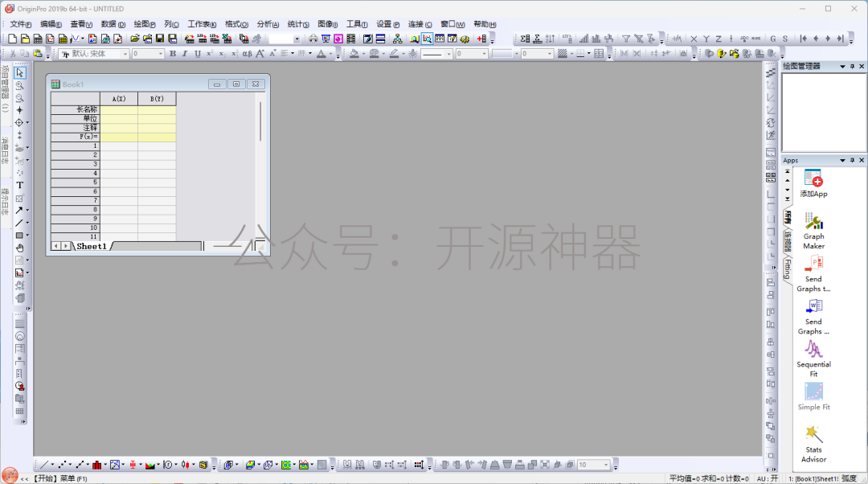Click the Add App icon
The height and width of the screenshot is (484, 868).
[813, 184]
